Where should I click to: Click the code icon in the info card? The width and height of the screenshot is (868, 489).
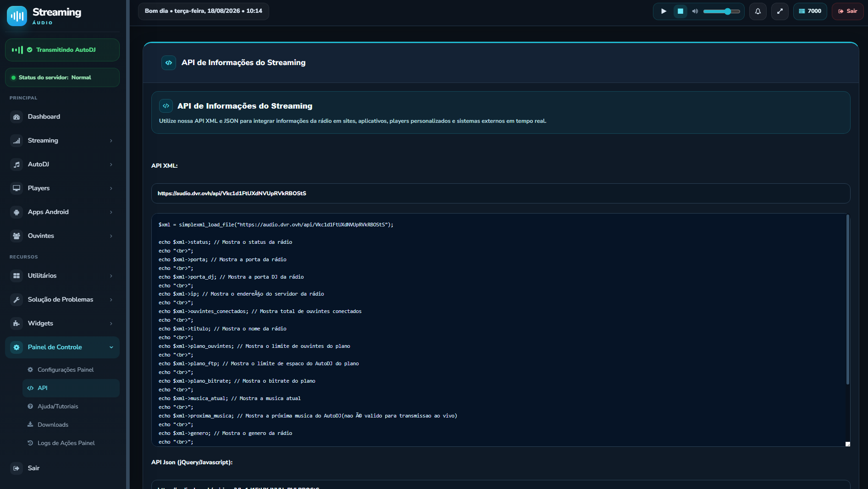pyautogui.click(x=166, y=106)
